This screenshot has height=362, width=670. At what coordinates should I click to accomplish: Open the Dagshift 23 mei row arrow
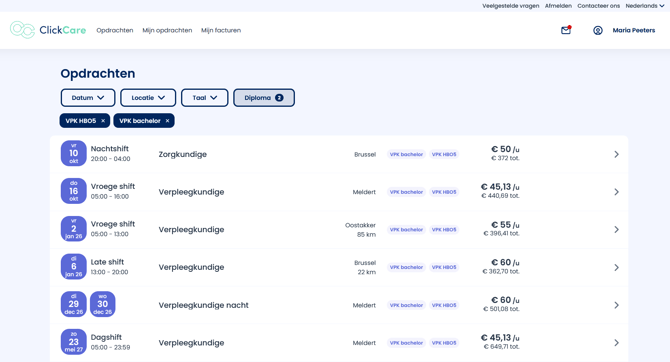[x=616, y=343]
